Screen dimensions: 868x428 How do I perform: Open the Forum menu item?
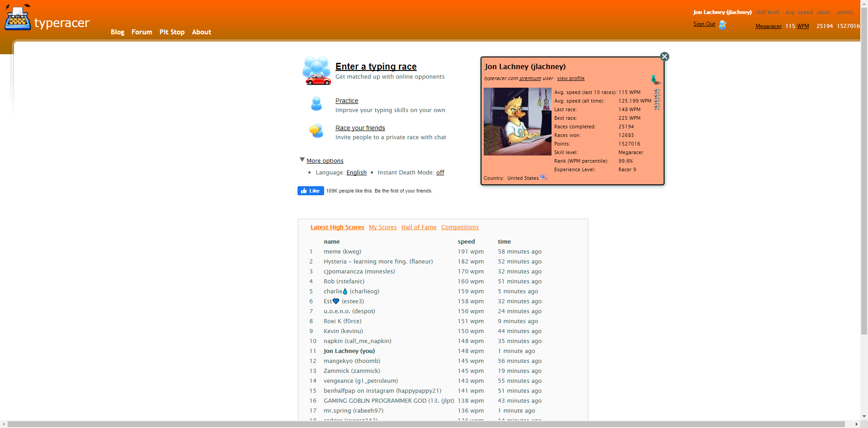point(142,32)
